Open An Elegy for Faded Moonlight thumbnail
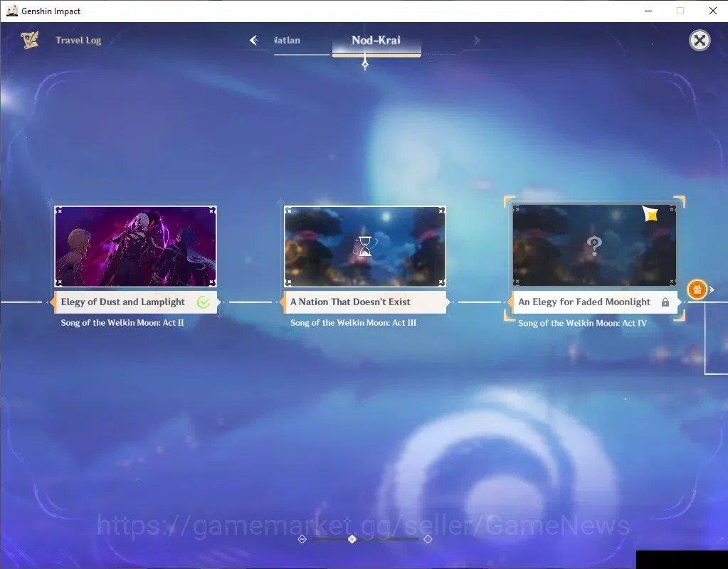Image resolution: width=728 pixels, height=569 pixels. (x=594, y=245)
